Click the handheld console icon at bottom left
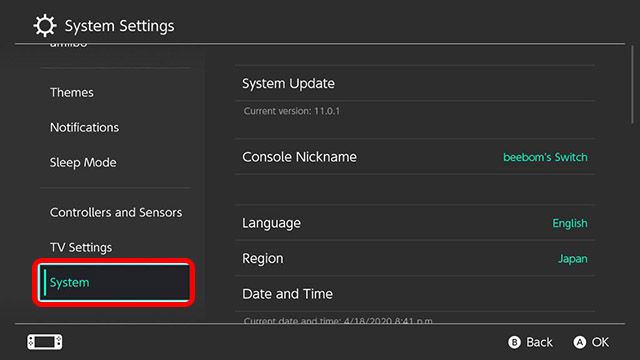 (x=45, y=342)
